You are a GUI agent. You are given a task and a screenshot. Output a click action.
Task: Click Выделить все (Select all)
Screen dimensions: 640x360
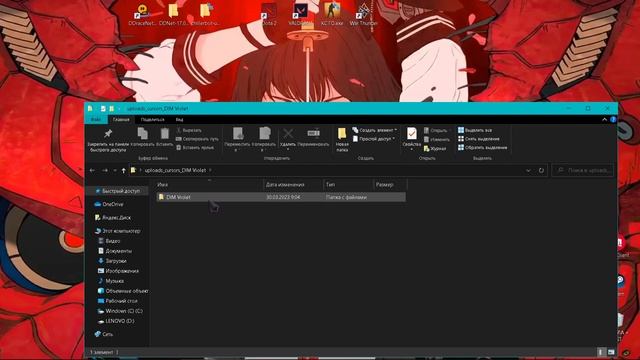[x=475, y=130]
